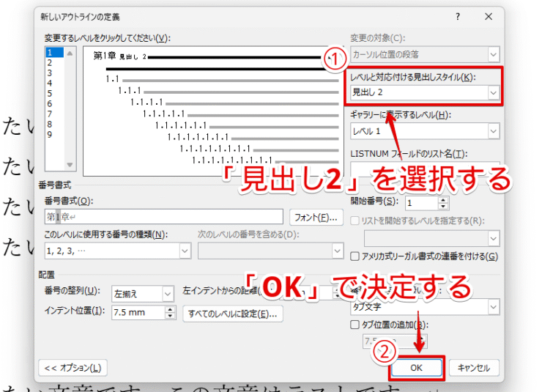Click the << オプション(L) button
Image resolution: width=542 pixels, height=392 pixels.
point(73,368)
